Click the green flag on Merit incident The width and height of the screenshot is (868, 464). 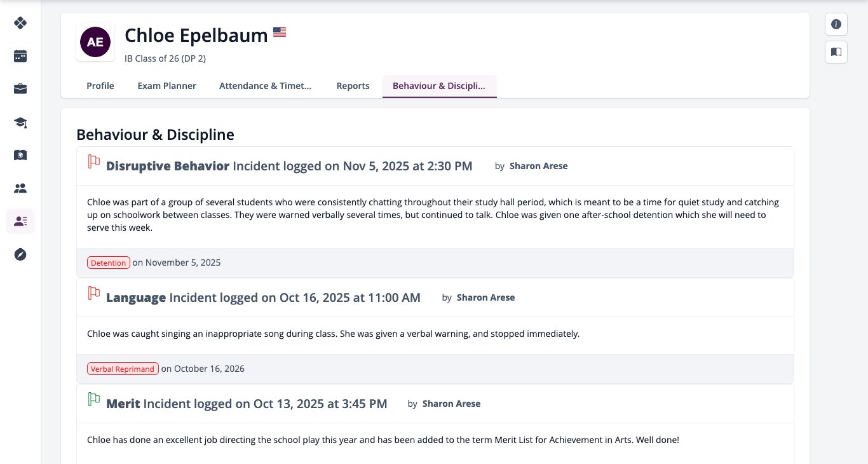click(x=94, y=400)
